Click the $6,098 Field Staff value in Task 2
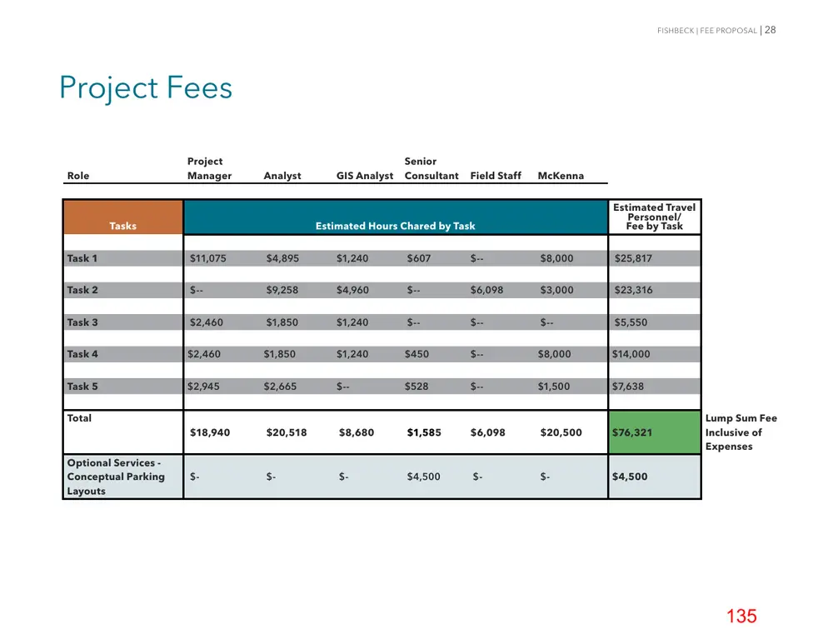 [x=486, y=290]
